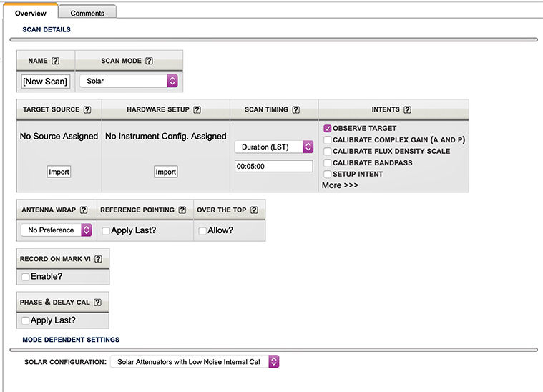Expand the Duration (LST) timing dropdown

pyautogui.click(x=274, y=147)
